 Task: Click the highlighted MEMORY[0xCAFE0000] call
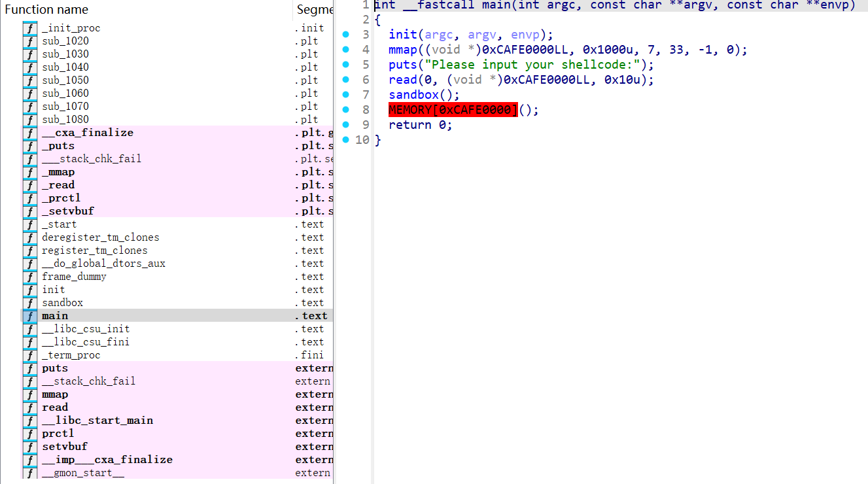pyautogui.click(x=453, y=109)
